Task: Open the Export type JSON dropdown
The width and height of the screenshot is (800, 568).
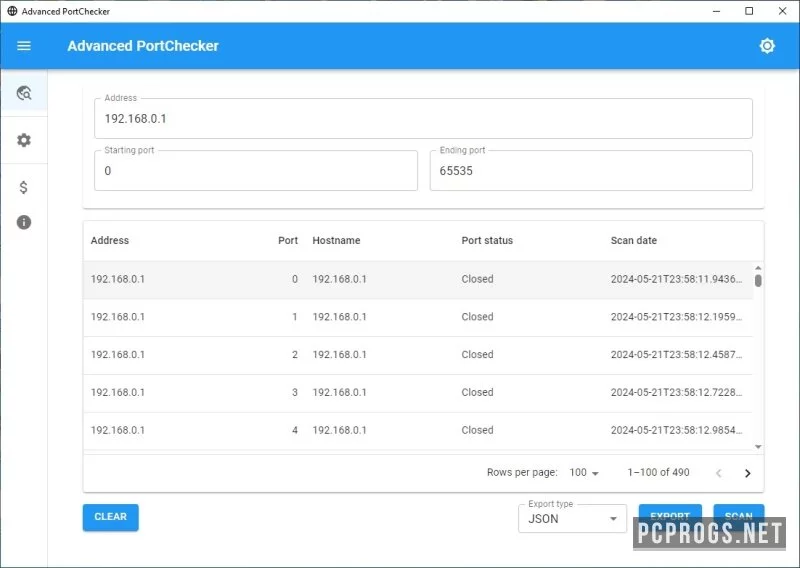Action: point(572,518)
